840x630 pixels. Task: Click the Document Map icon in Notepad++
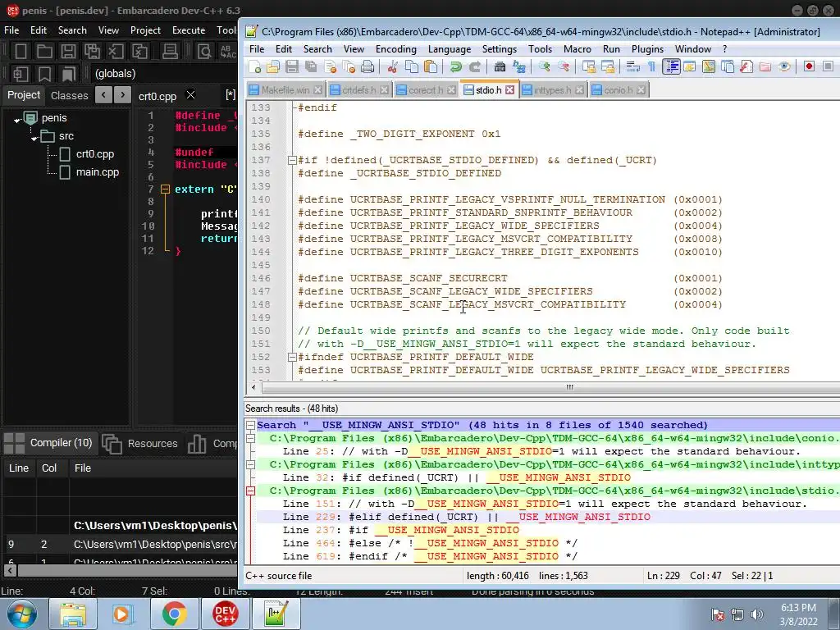pos(708,67)
